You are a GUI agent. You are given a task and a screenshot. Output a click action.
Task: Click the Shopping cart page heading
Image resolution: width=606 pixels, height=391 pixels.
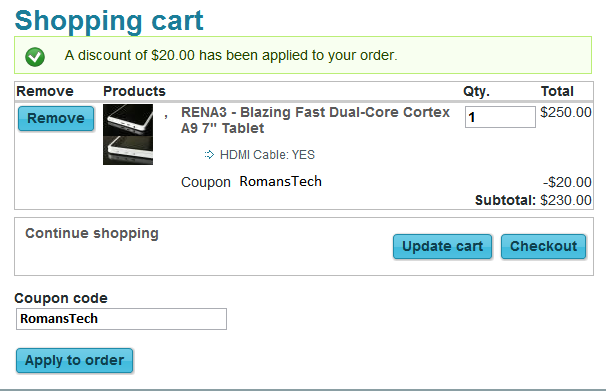coord(109,21)
